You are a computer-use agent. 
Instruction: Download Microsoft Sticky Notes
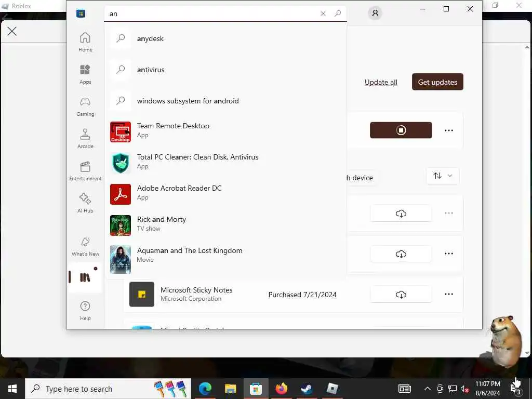click(401, 295)
